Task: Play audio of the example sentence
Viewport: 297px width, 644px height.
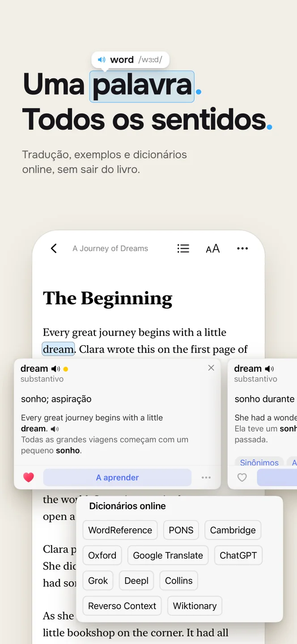Action: coord(55,429)
